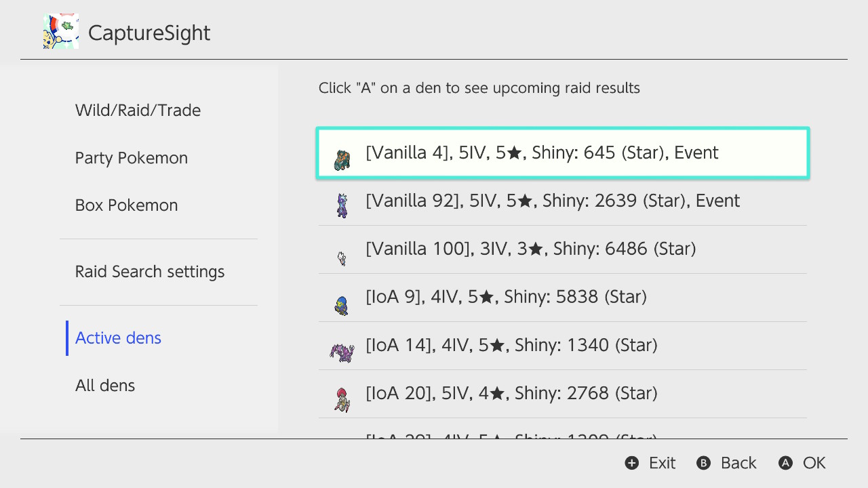Click the CaptureSight title text
Image resolution: width=868 pixels, height=488 pixels.
point(149,33)
